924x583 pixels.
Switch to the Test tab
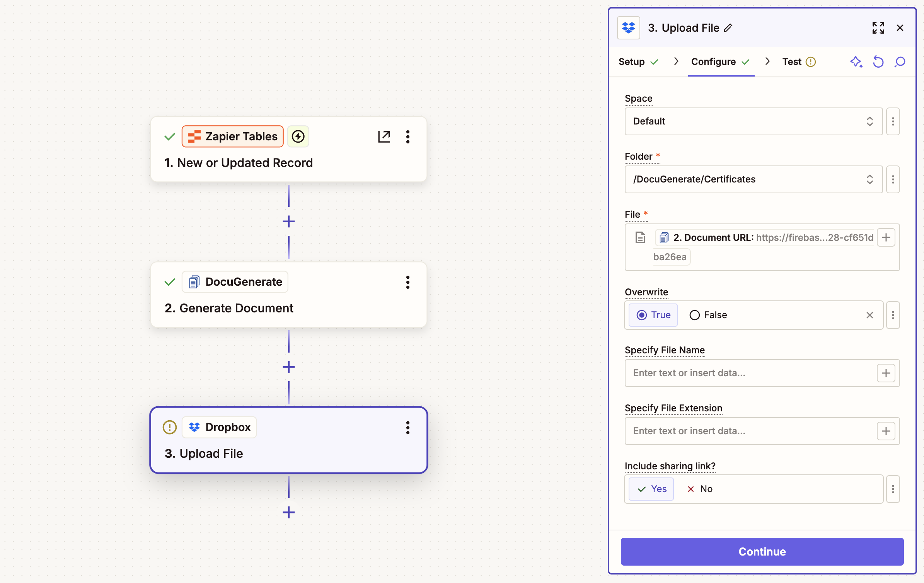(x=799, y=62)
